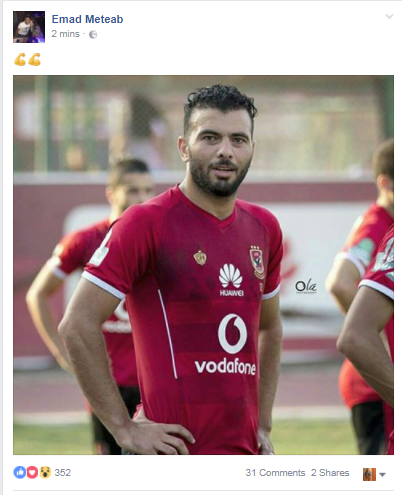
Task: Click the Ola watermark on the photo
Action: click(x=306, y=286)
